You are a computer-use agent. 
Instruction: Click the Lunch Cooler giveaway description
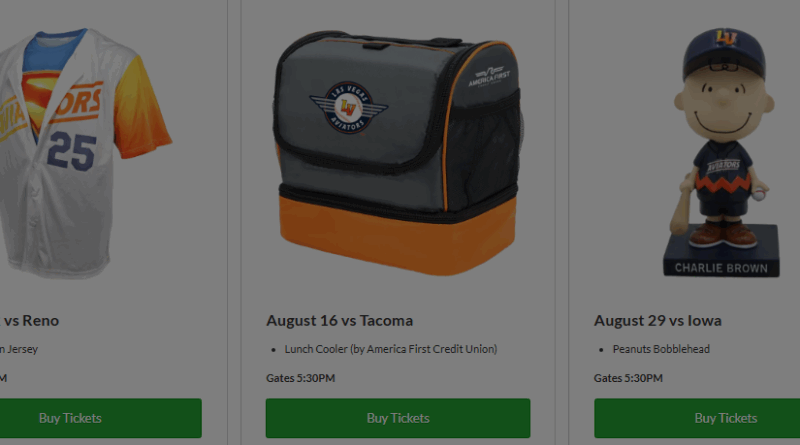pyautogui.click(x=391, y=349)
